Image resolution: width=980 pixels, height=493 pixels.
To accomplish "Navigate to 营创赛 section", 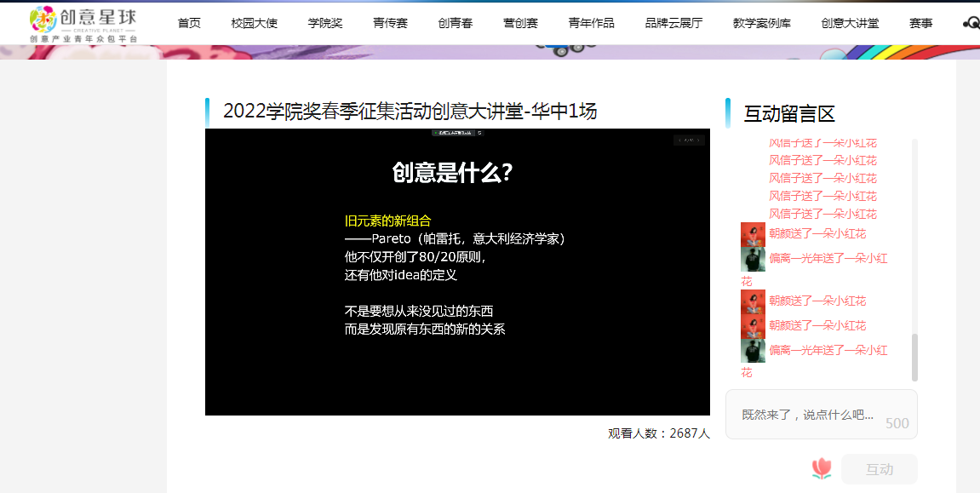I will click(x=520, y=23).
